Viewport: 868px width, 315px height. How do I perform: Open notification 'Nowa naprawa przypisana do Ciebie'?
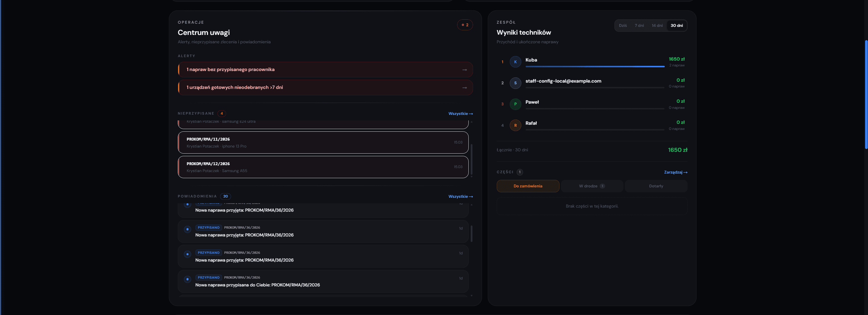pos(323,281)
